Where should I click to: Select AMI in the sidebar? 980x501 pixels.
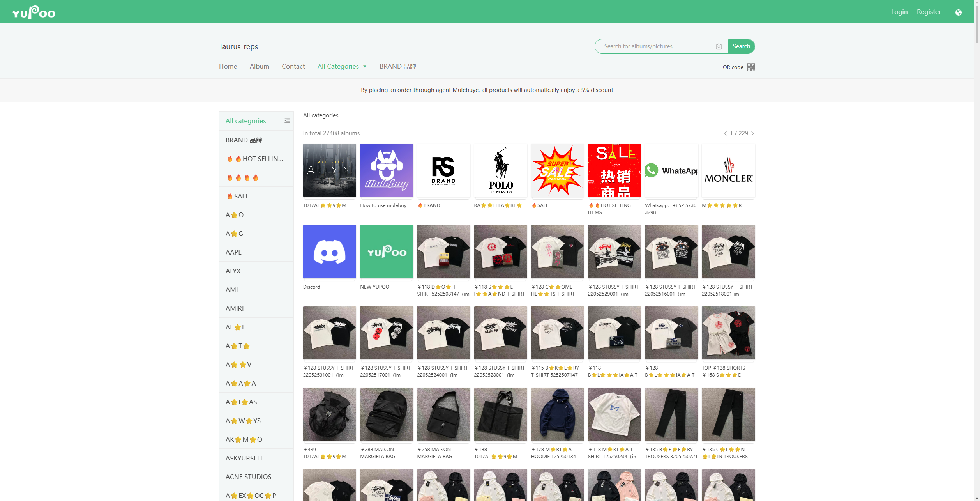click(256, 290)
